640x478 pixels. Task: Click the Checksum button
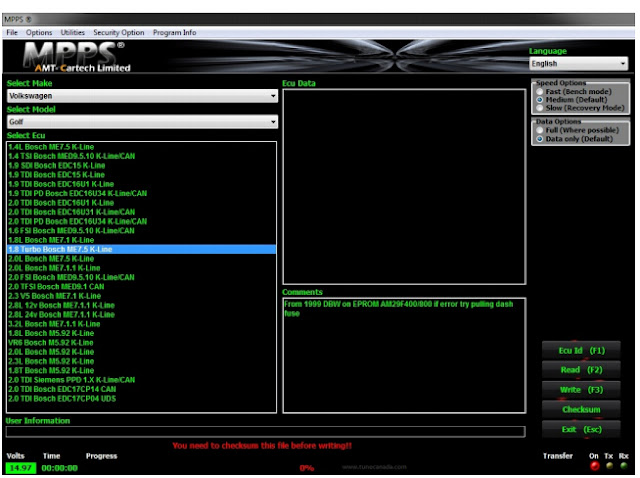[581, 409]
